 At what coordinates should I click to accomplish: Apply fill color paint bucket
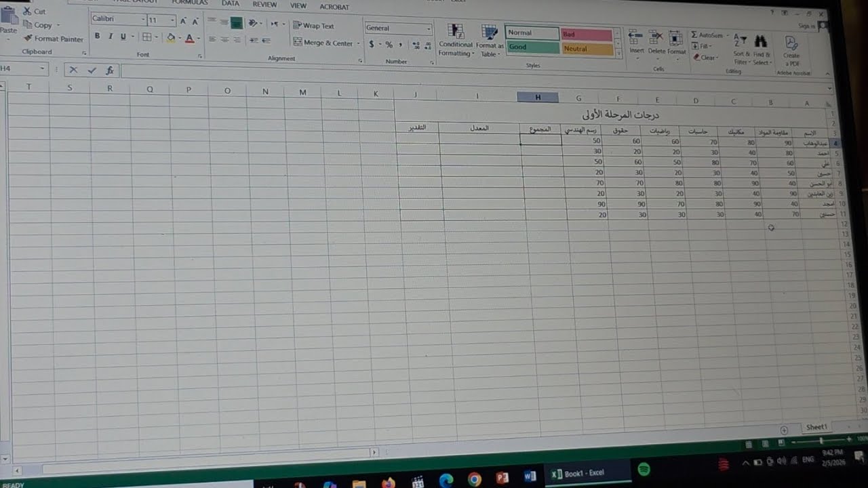pos(170,37)
